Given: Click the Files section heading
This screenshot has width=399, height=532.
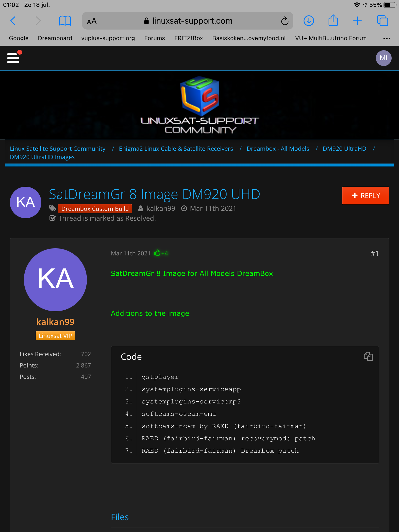Looking at the screenshot, I should click(120, 517).
